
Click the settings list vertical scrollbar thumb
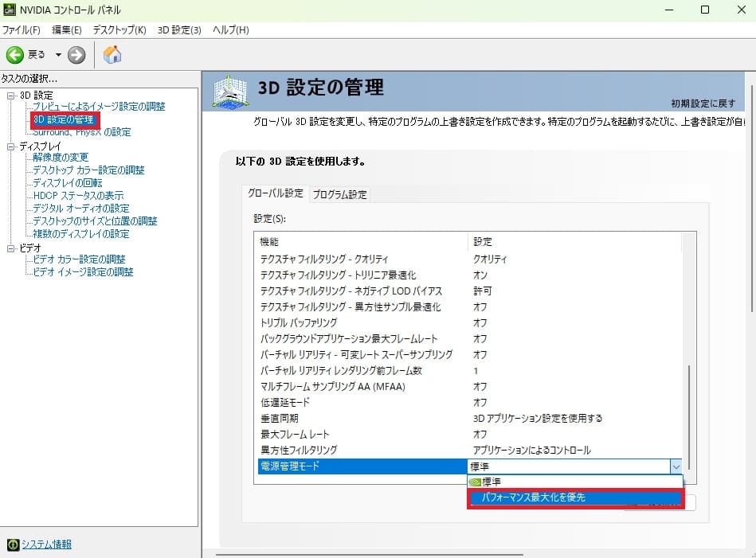point(689,416)
